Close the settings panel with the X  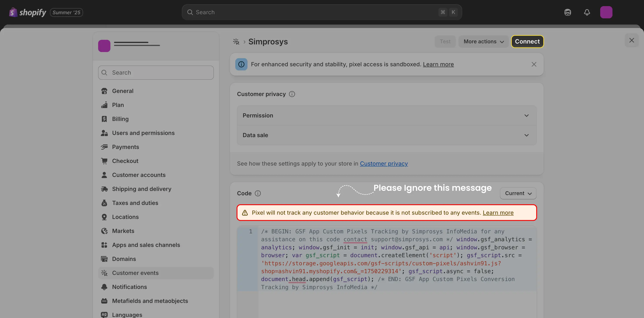click(x=632, y=40)
